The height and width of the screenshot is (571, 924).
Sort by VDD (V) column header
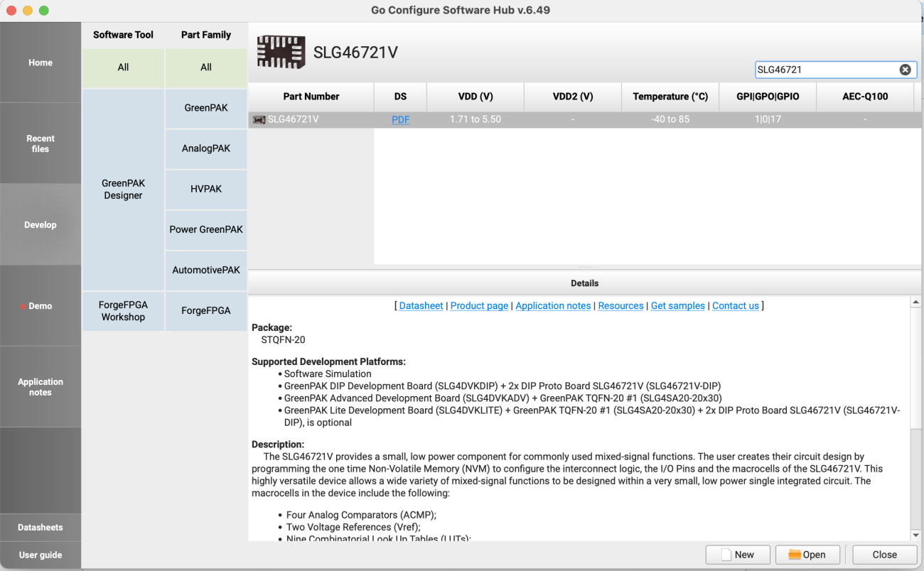click(x=476, y=97)
